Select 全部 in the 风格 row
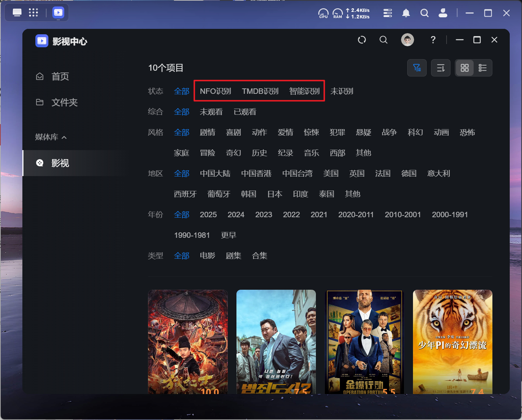The image size is (522, 420). coord(182,132)
